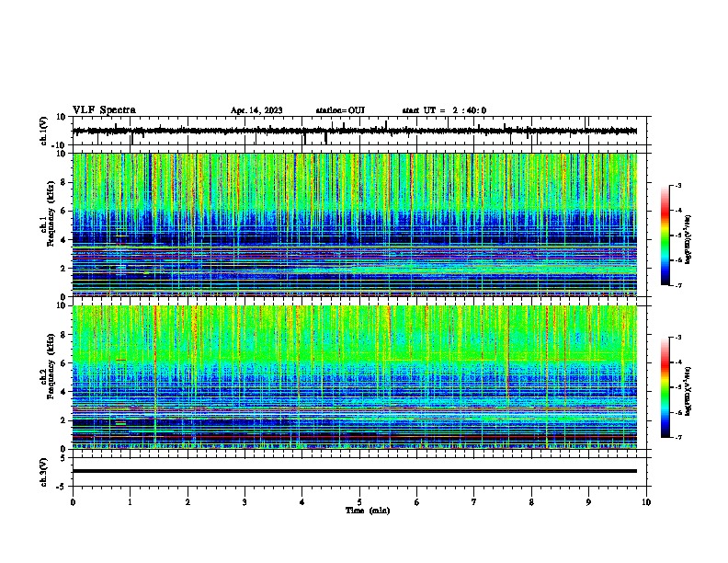The image size is (728, 563).
Task: Click the thick black ch.3 voltage trace
Action: click(x=355, y=471)
